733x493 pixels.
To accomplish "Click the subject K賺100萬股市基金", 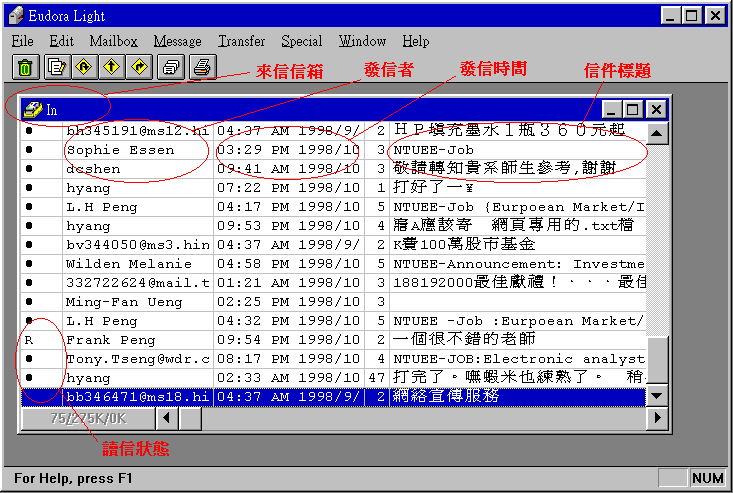I will [x=464, y=244].
